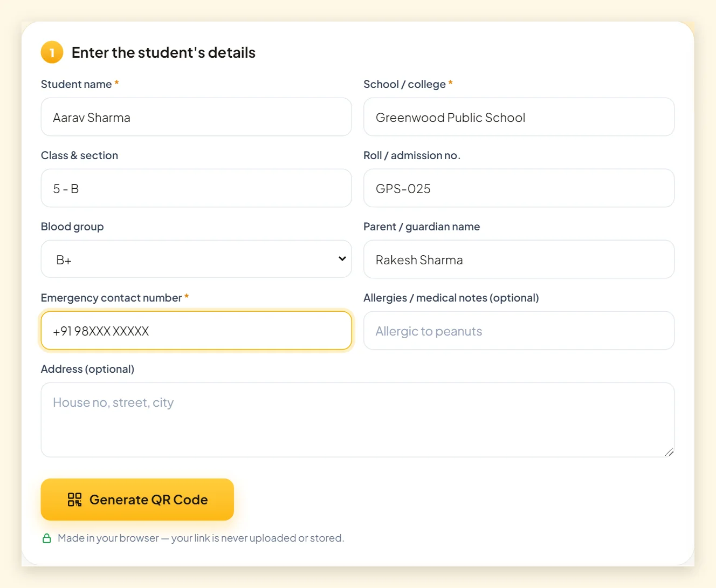
Task: Click the Parent / guardian name field
Action: click(x=519, y=259)
